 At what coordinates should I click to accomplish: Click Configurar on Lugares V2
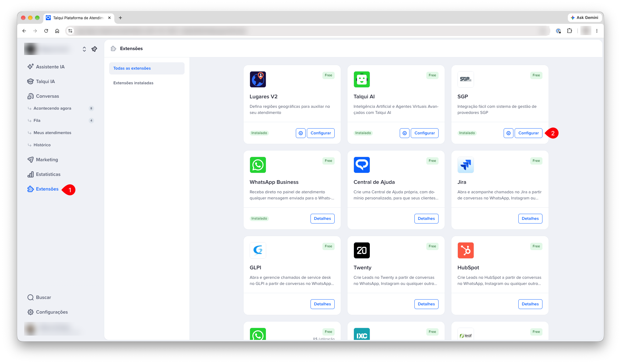(x=321, y=133)
